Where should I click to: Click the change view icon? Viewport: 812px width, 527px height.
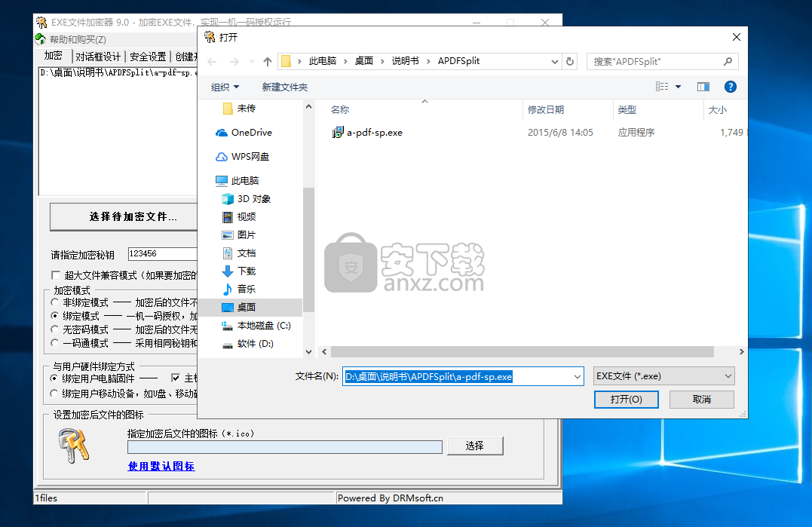coord(662,87)
